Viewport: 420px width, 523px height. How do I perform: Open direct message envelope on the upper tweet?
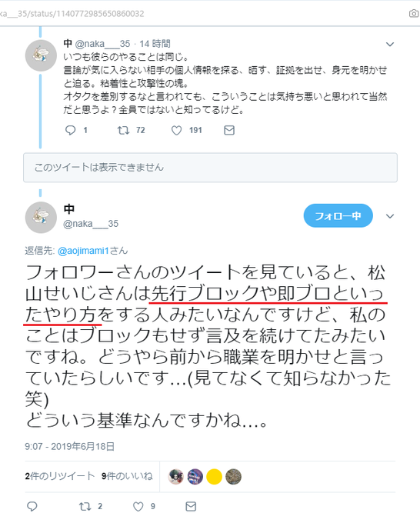(x=229, y=130)
